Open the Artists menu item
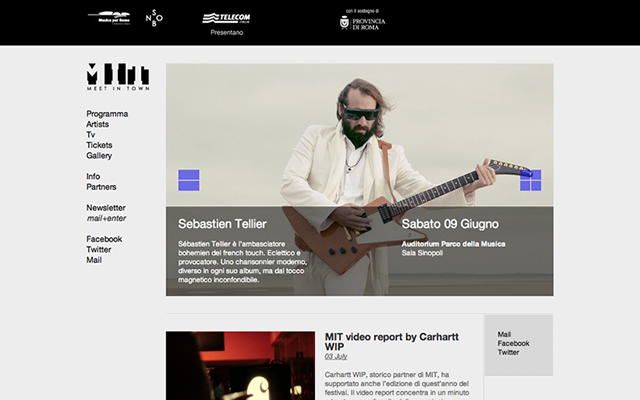This screenshot has height=400, width=640. [97, 124]
